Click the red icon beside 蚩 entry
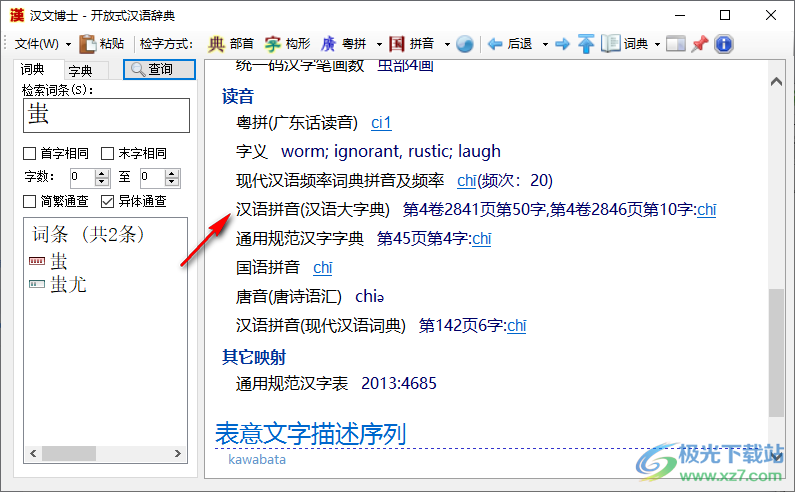This screenshot has width=795, height=492. pyautogui.click(x=37, y=261)
